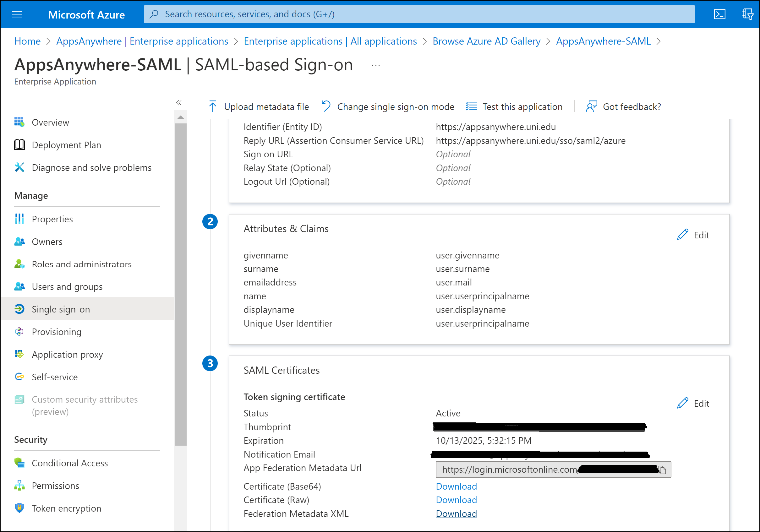Click the Upload metadata file icon
The image size is (760, 532).
(212, 106)
